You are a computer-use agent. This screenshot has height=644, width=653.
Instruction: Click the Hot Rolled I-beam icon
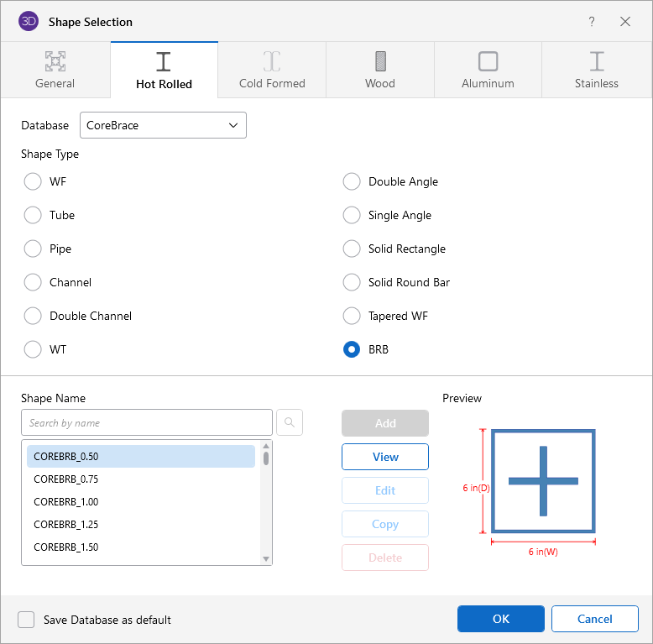[x=164, y=61]
